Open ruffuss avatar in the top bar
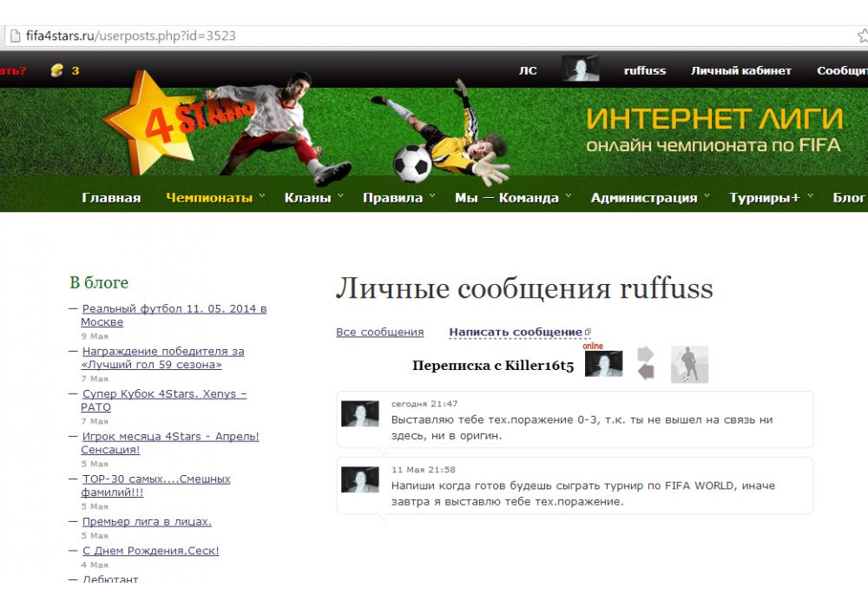 tap(580, 69)
